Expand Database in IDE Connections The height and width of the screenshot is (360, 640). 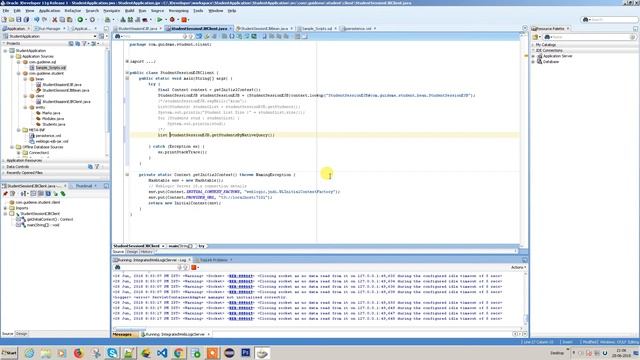(533, 62)
